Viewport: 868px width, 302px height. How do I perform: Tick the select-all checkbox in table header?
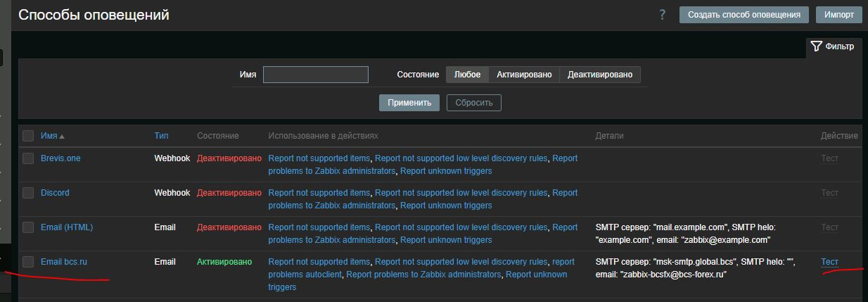click(28, 136)
